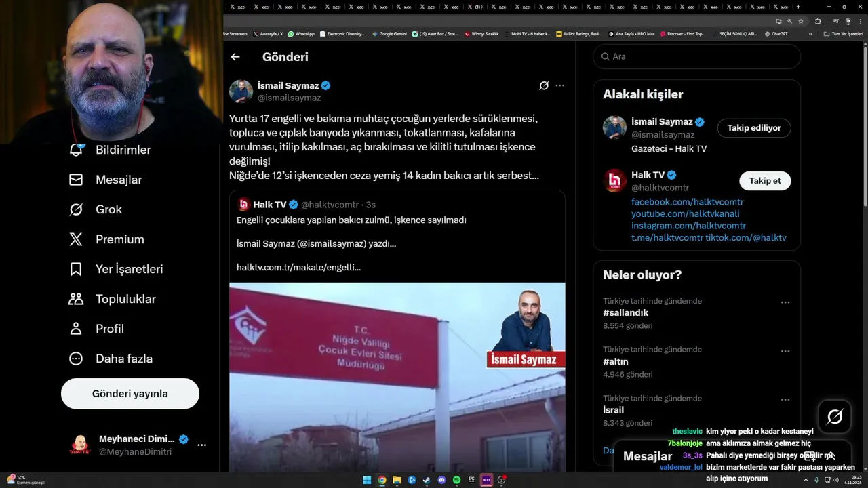868x488 pixels.
Task: Open Epic Games launcher from taskbar
Action: coord(471,480)
